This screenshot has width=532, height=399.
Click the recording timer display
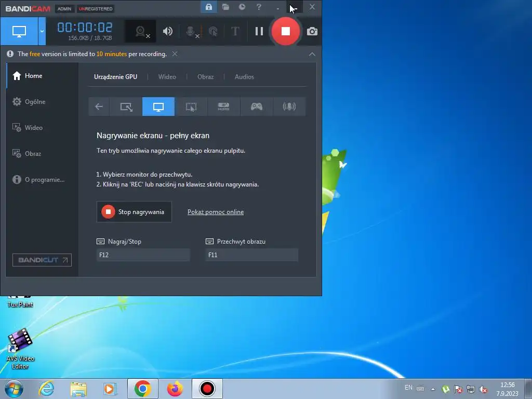tap(85, 28)
